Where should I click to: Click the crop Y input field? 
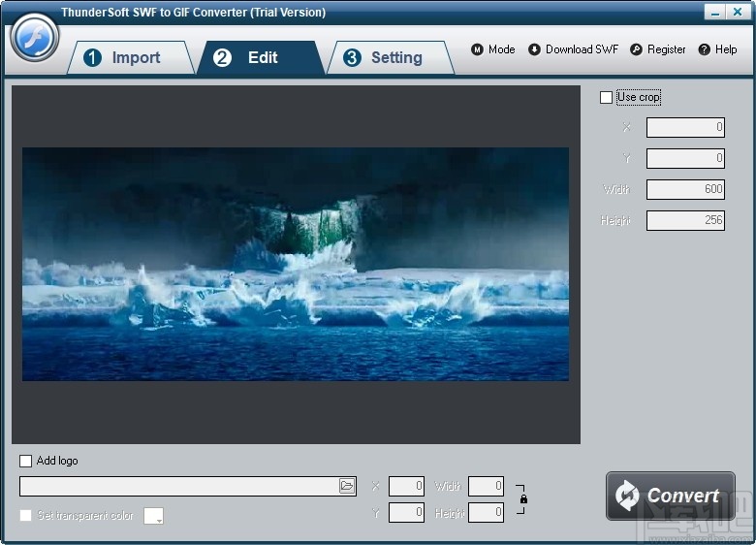coord(685,158)
